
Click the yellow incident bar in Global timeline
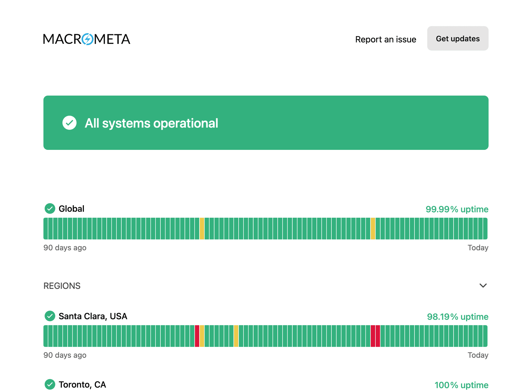202,229
